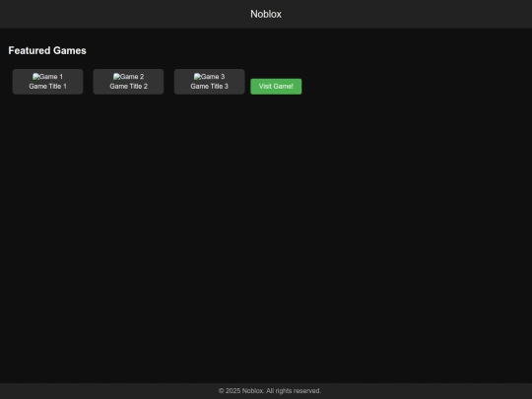Viewport: 532px width, 399px height.
Task: Click the green Visit Game! button
Action: [x=276, y=87]
